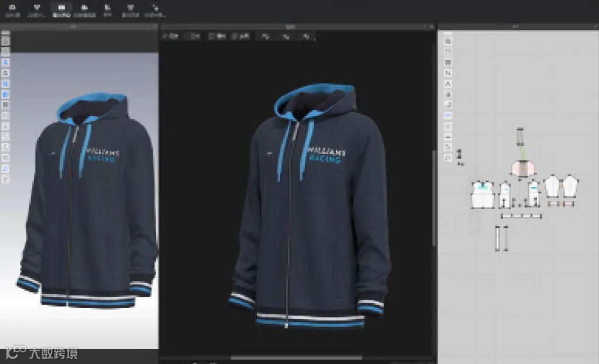
Task: Toggle the first blue icon in 3D window sidebar
Action: pos(5,62)
